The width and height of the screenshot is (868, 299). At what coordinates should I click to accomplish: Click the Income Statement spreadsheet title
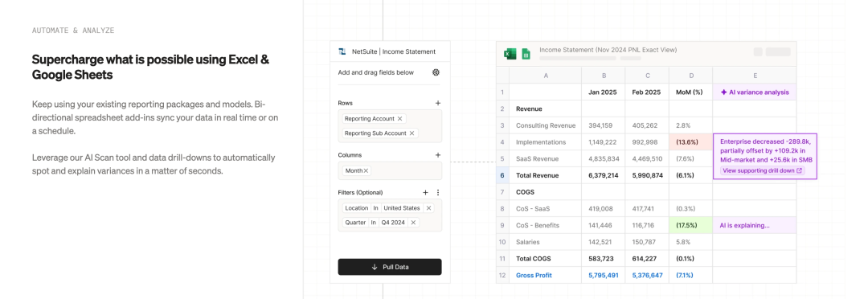(608, 50)
